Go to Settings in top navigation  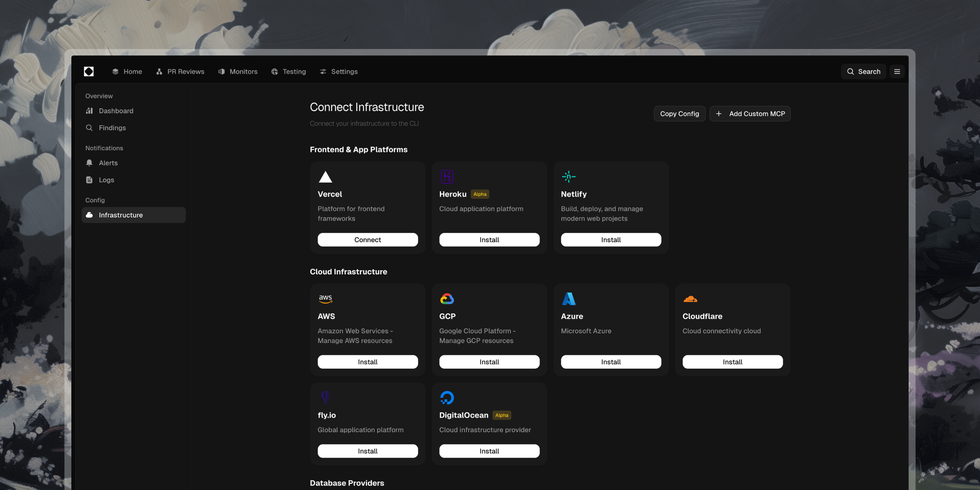pos(339,72)
